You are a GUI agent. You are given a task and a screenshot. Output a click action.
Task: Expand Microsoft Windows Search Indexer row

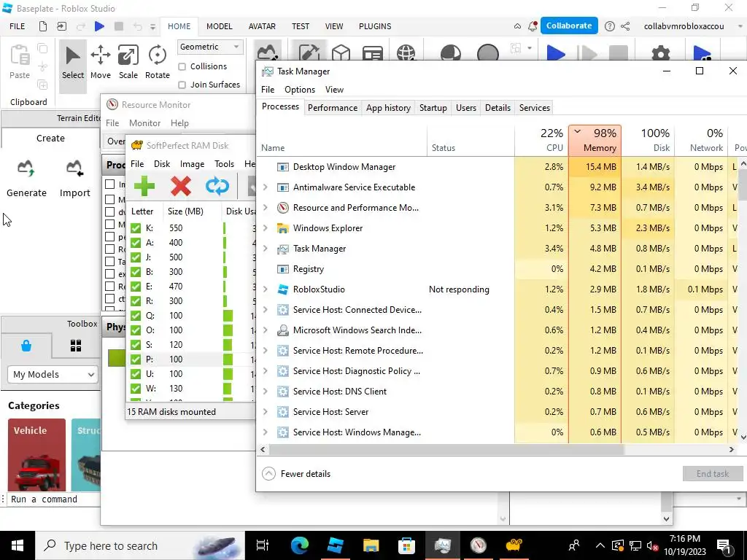pos(266,330)
